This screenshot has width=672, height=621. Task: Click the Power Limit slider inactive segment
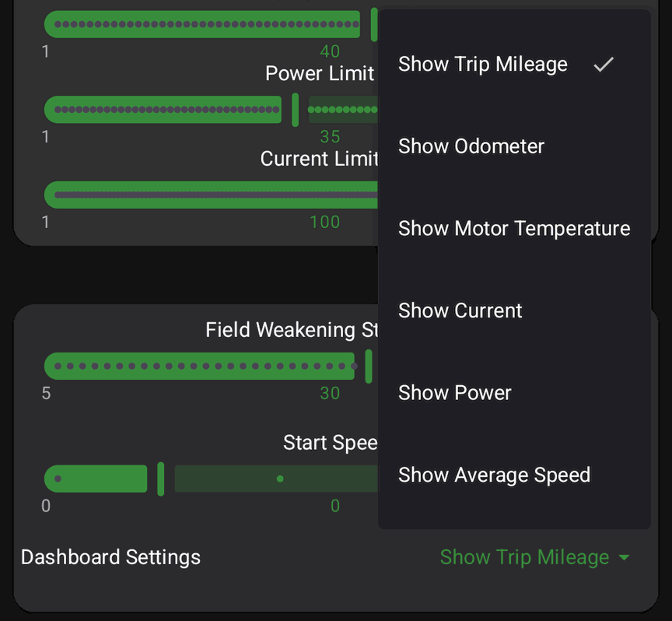pyautogui.click(x=343, y=110)
